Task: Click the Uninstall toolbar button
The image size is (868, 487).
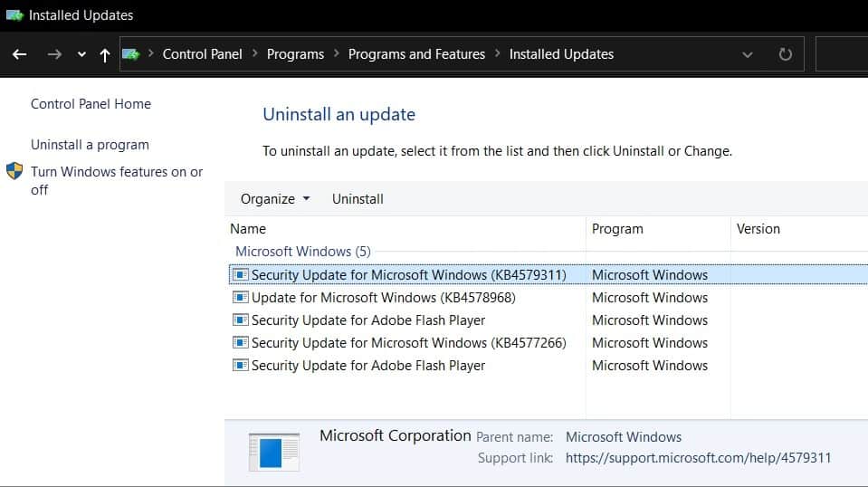Action: tap(358, 199)
